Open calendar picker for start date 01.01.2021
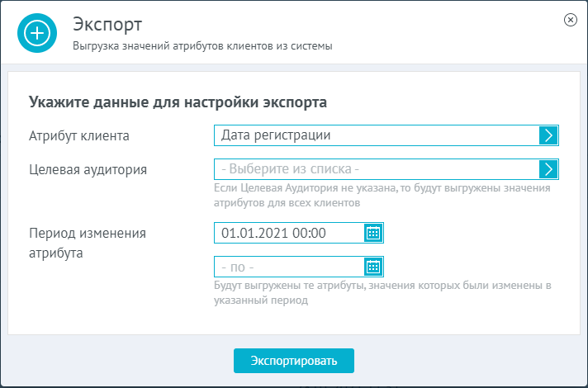588x388 pixels. coord(373,233)
